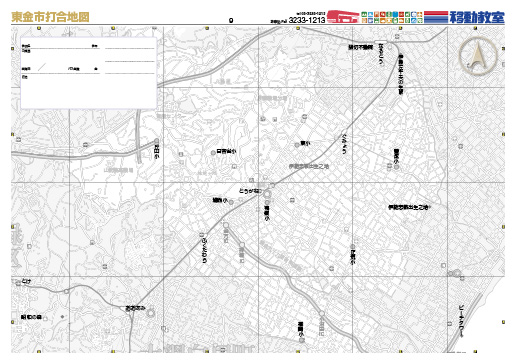The image size is (516, 364).
Task: Click the colorful pictogram icon grid
Action: (x=392, y=17)
